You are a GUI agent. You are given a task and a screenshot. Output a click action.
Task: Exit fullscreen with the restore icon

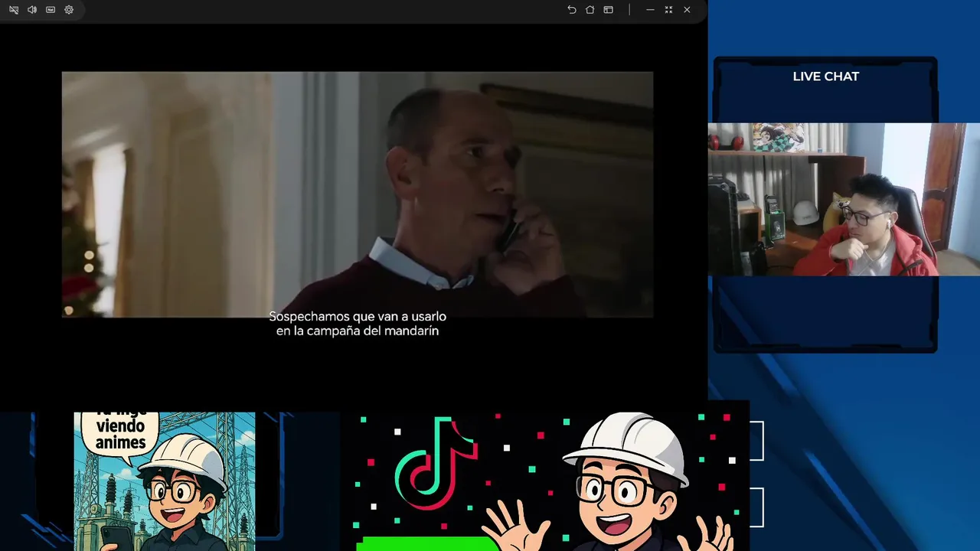[668, 10]
